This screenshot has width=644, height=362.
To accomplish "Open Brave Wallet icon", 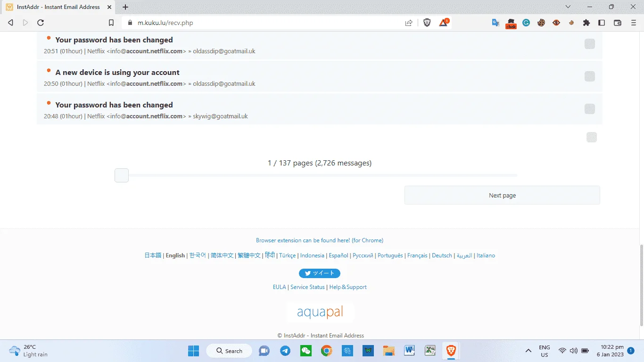I will click(618, 23).
